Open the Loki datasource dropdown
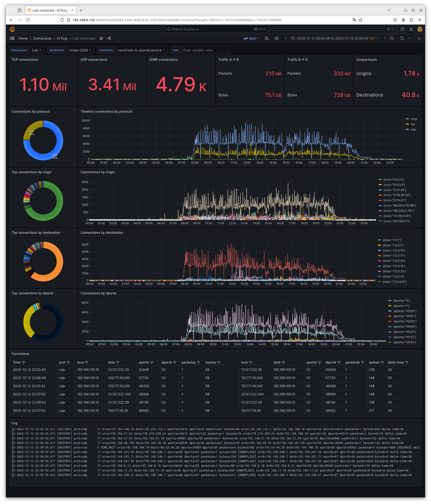The width and height of the screenshot is (431, 504). pos(36,50)
